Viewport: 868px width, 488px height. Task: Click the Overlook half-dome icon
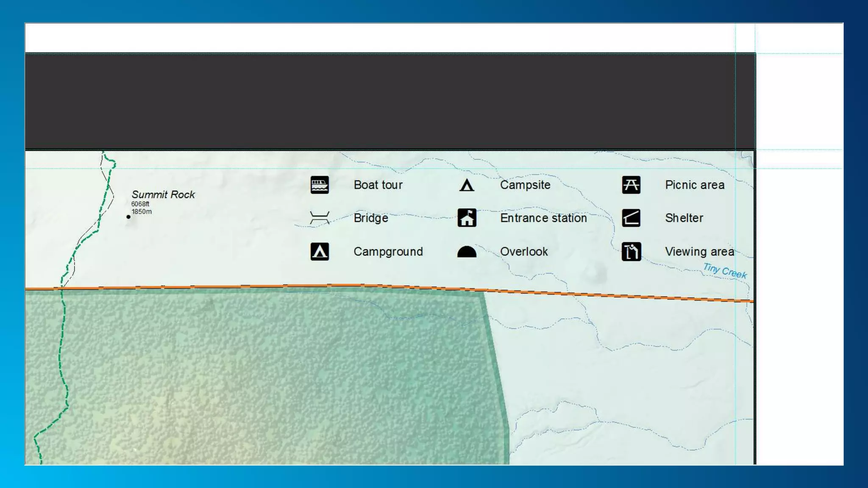(x=467, y=252)
